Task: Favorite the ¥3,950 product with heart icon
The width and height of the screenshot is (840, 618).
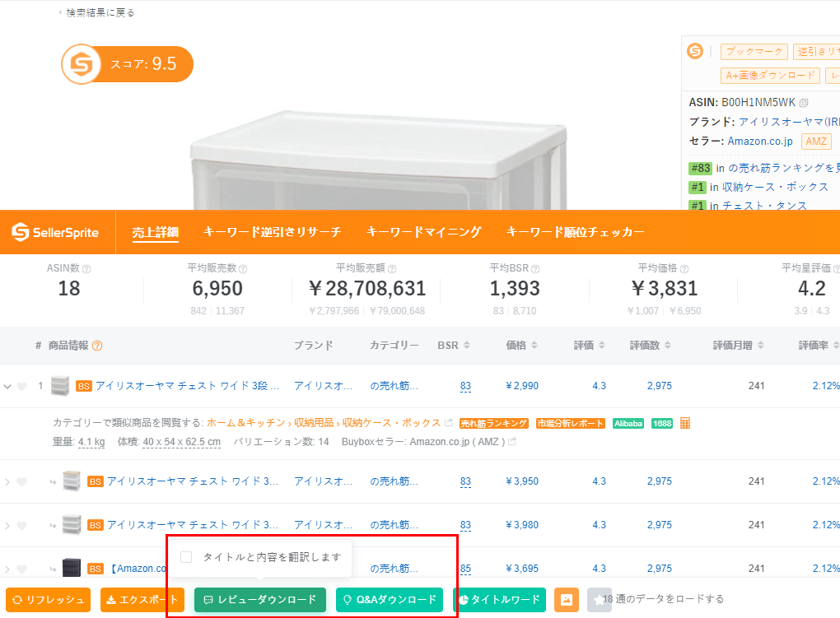Action: tap(21, 481)
